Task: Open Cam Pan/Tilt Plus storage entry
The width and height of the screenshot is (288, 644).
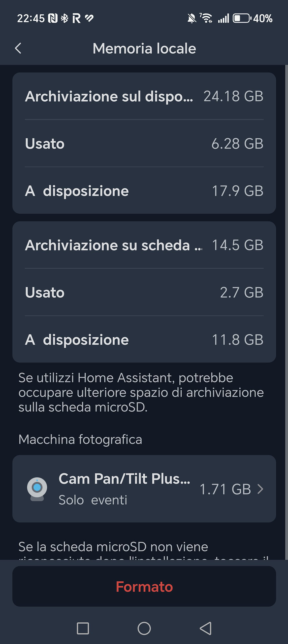Action: click(144, 489)
